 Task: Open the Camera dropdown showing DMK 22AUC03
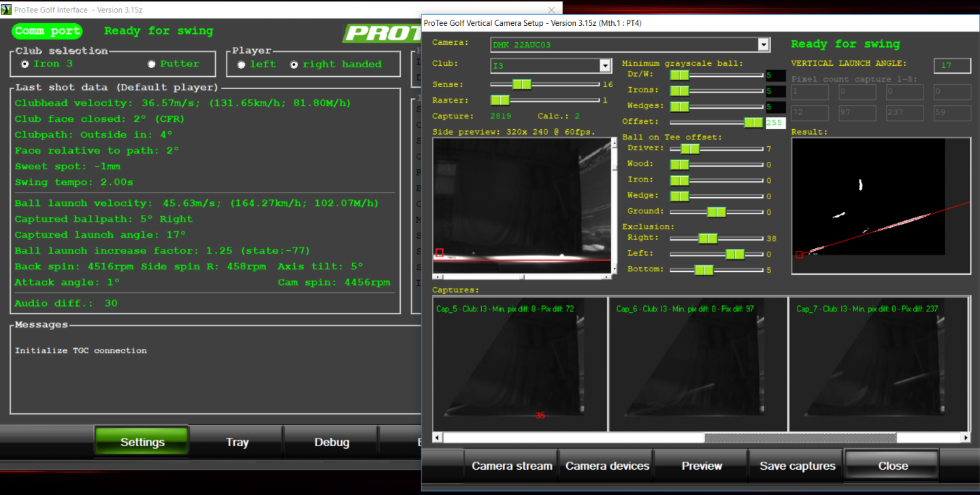pos(630,45)
